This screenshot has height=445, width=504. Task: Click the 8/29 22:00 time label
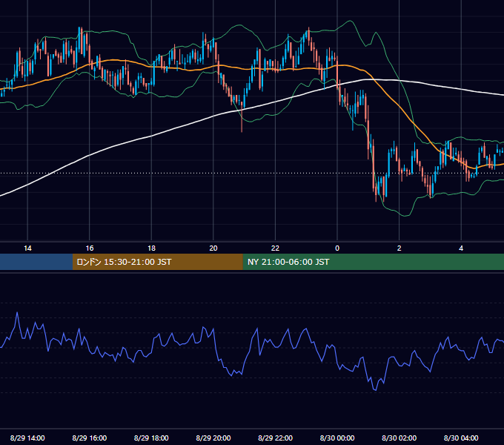click(276, 438)
